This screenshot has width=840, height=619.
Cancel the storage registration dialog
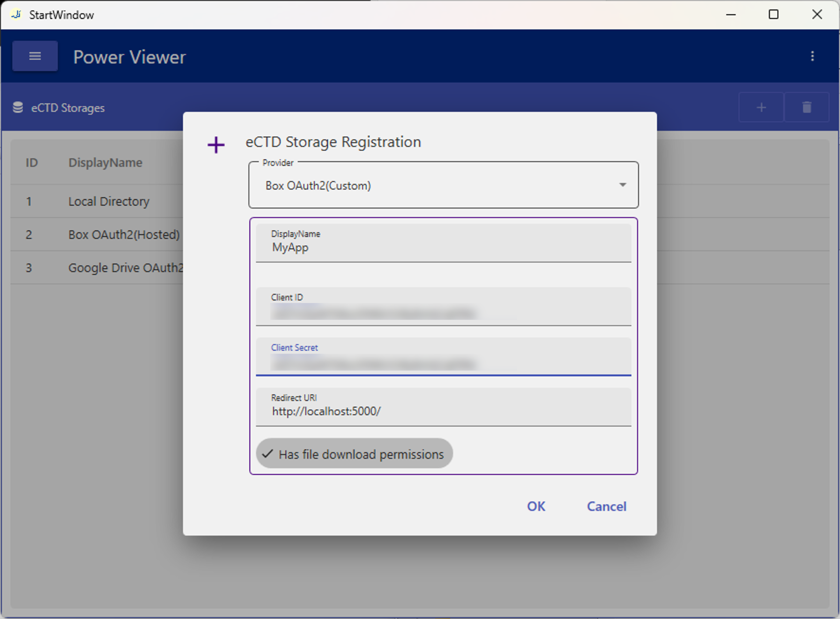point(606,506)
